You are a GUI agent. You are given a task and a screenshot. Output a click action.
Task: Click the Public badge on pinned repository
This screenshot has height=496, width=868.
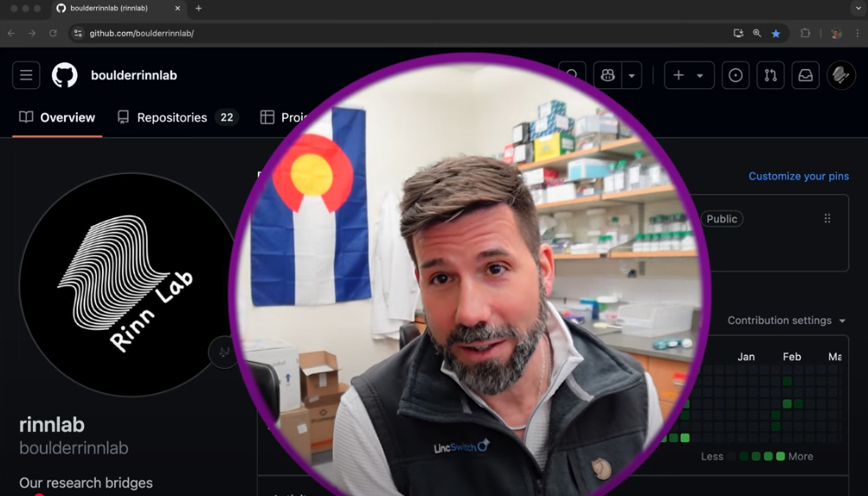pos(721,219)
